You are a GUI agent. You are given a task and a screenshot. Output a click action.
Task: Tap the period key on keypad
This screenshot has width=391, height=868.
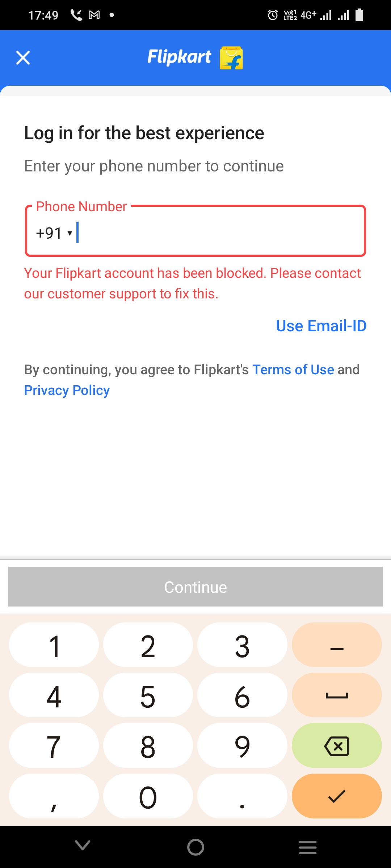coord(242,796)
